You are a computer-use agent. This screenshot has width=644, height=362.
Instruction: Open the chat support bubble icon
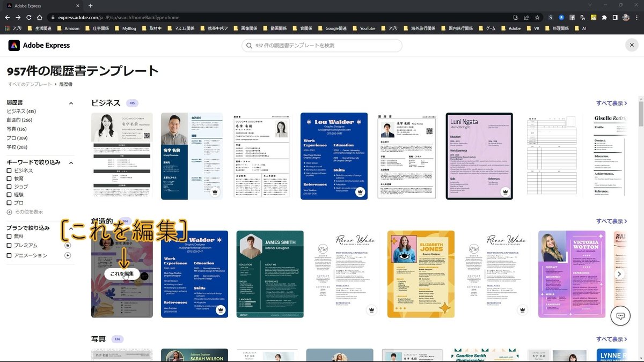[620, 316]
